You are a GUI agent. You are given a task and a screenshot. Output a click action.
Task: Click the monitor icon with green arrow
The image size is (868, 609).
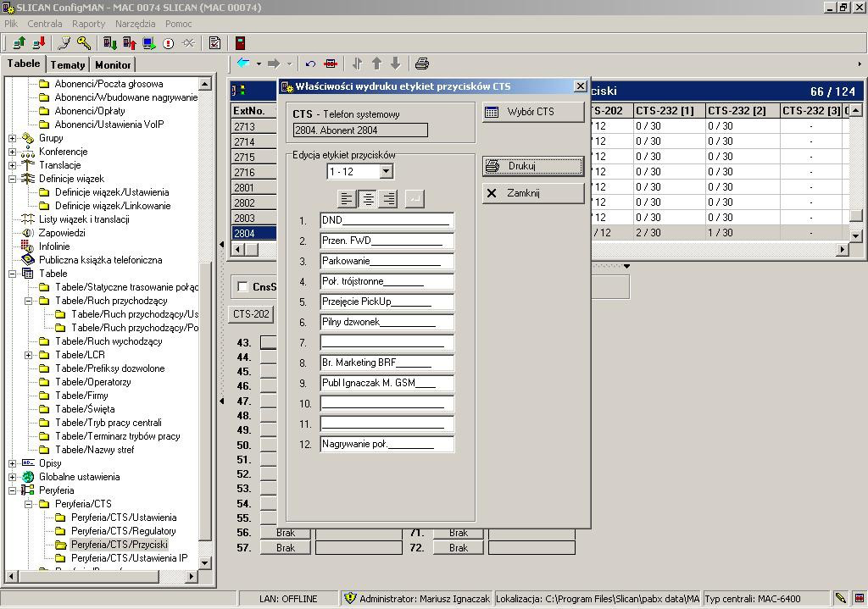click(149, 42)
